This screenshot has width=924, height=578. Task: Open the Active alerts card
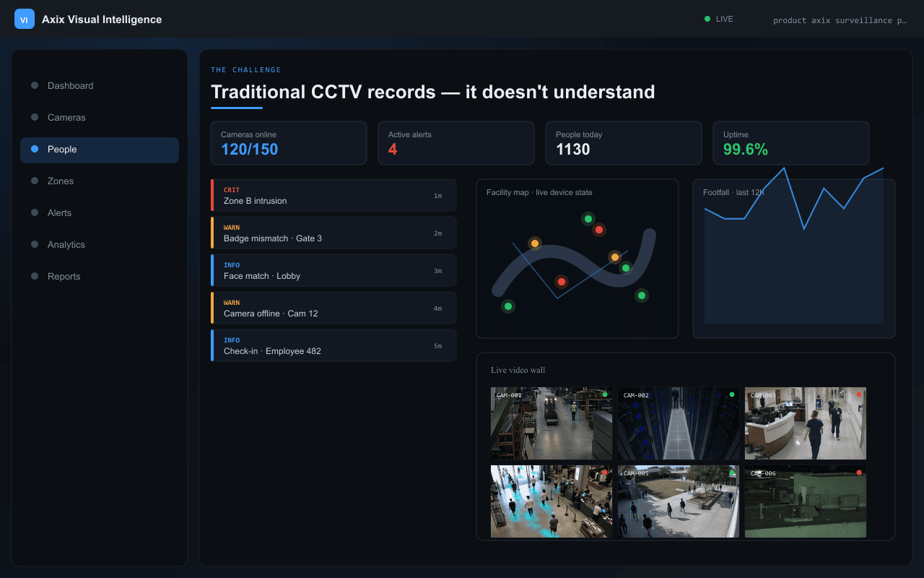coord(456,143)
